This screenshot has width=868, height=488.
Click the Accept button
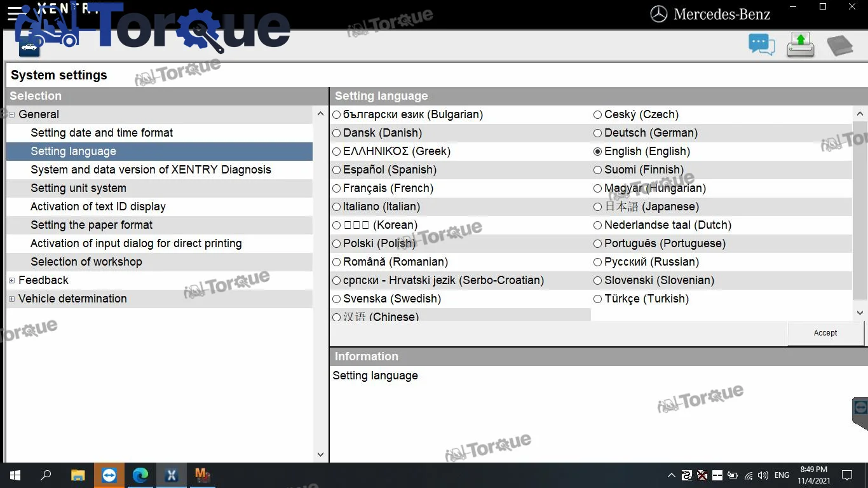coord(825,333)
